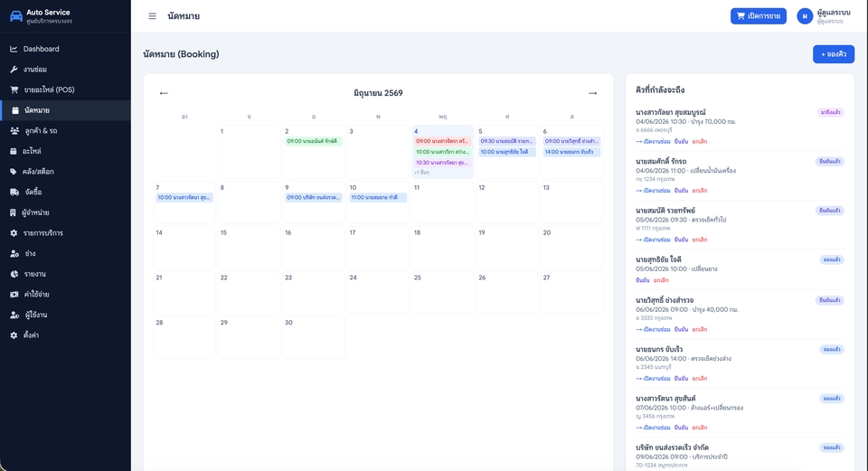
Task: Click the 11:00 event on June 10
Action: [x=378, y=198]
